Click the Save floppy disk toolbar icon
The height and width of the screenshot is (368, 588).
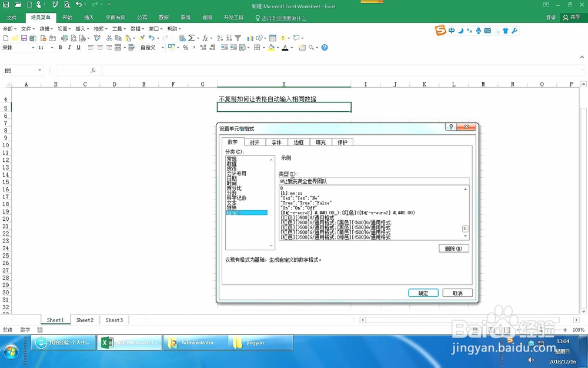[24, 38]
